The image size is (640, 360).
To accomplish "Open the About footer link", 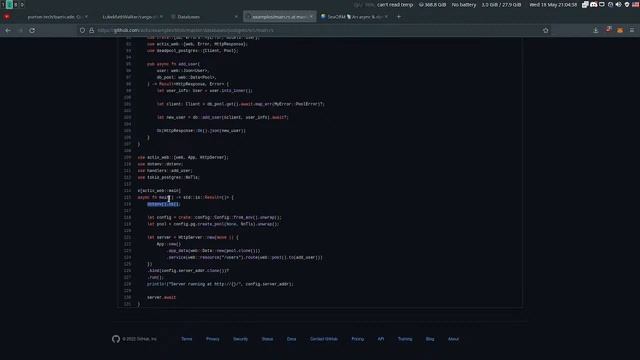I will [453, 339].
